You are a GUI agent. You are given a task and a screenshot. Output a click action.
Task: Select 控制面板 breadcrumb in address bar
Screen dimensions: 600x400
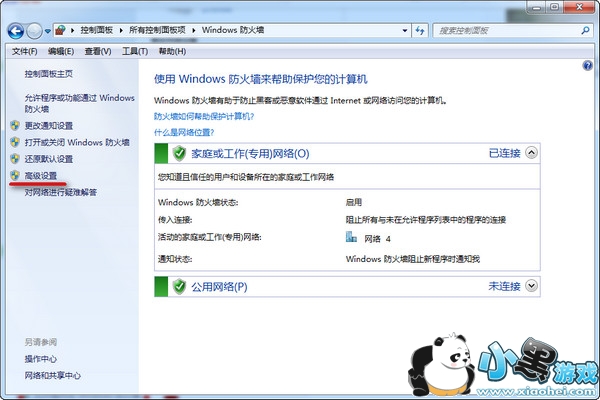pyautogui.click(x=96, y=30)
